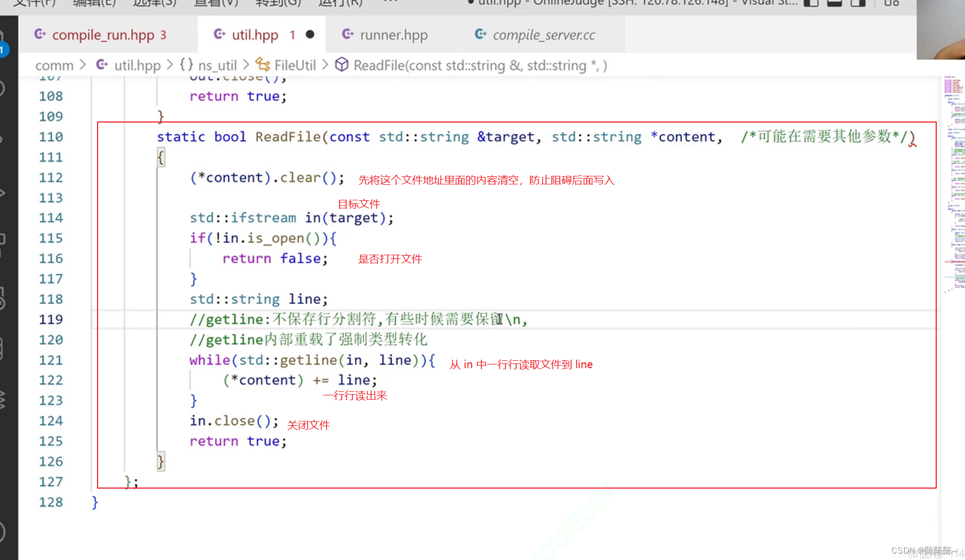965x560 pixels.
Task: Open the util.hpp breadcrumb
Action: pyautogui.click(x=137, y=66)
